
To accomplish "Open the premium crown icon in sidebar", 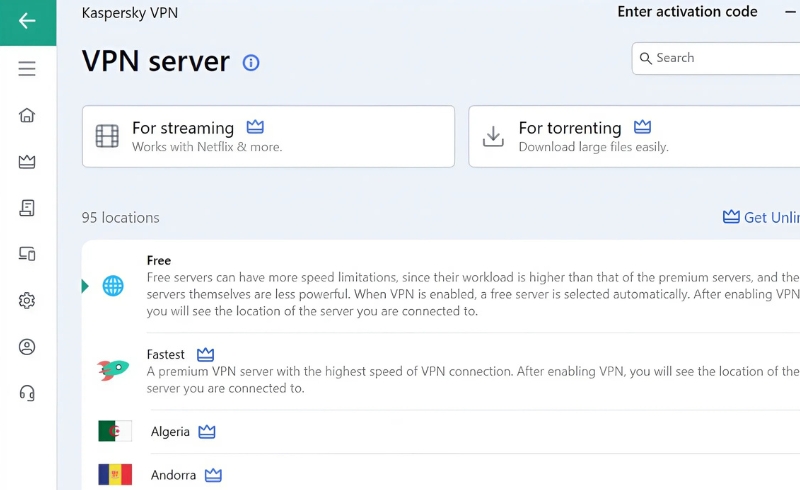I will (27, 162).
